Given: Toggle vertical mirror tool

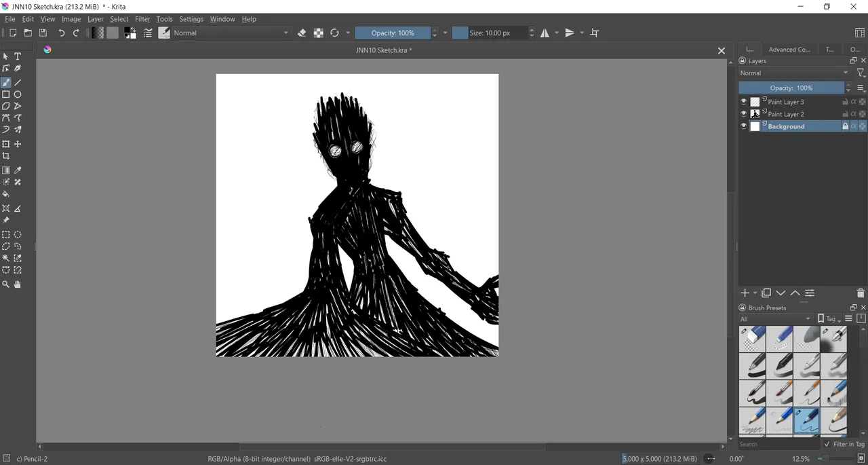Looking at the screenshot, I should click(x=570, y=33).
